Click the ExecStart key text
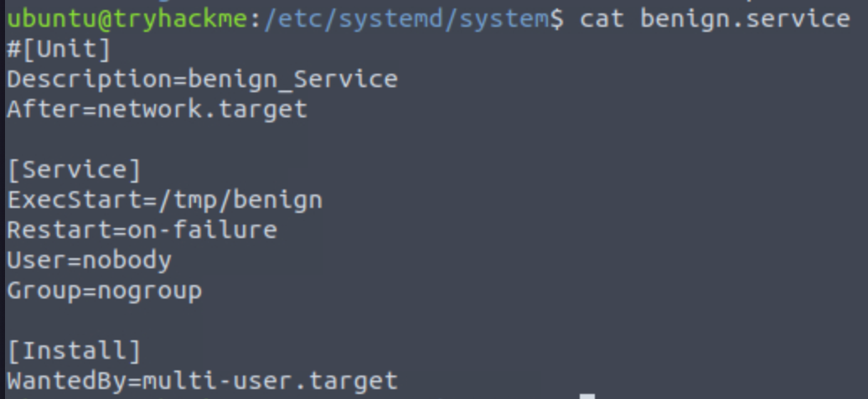 75,199
